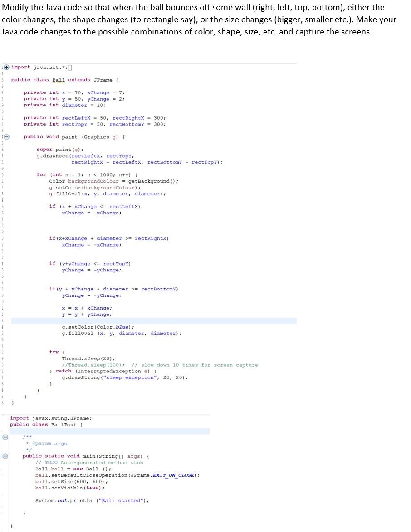The width and height of the screenshot is (411, 532).
Task: Select the Ball class name in the declaration
Action: [x=58, y=79]
